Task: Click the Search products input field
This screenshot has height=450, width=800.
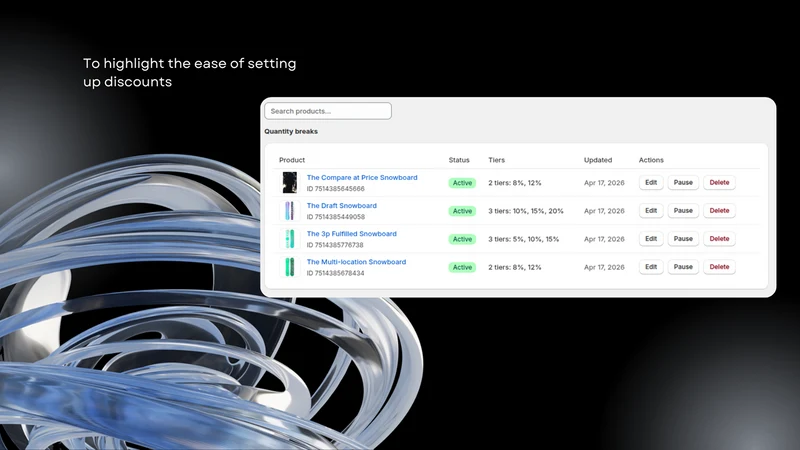Action: pos(328,111)
